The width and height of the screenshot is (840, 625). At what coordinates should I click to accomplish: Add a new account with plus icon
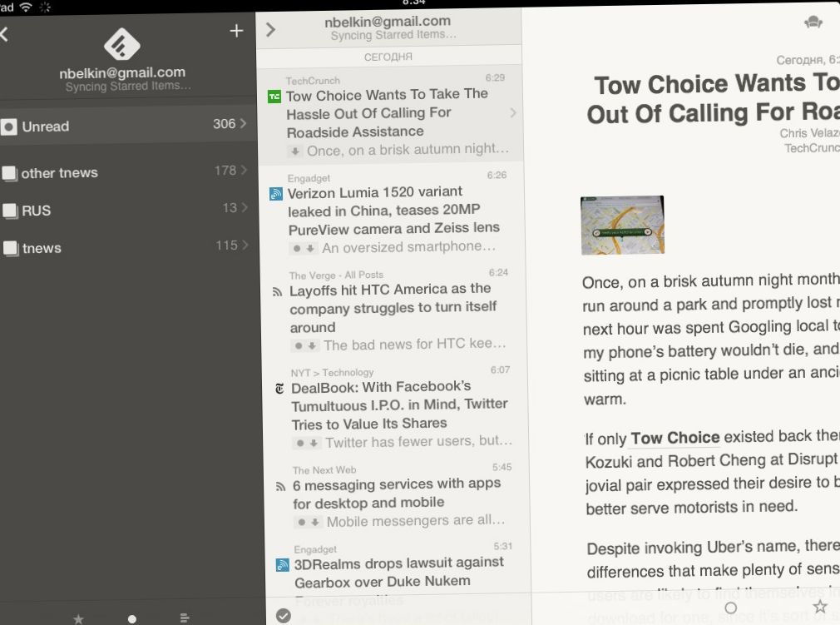(236, 31)
